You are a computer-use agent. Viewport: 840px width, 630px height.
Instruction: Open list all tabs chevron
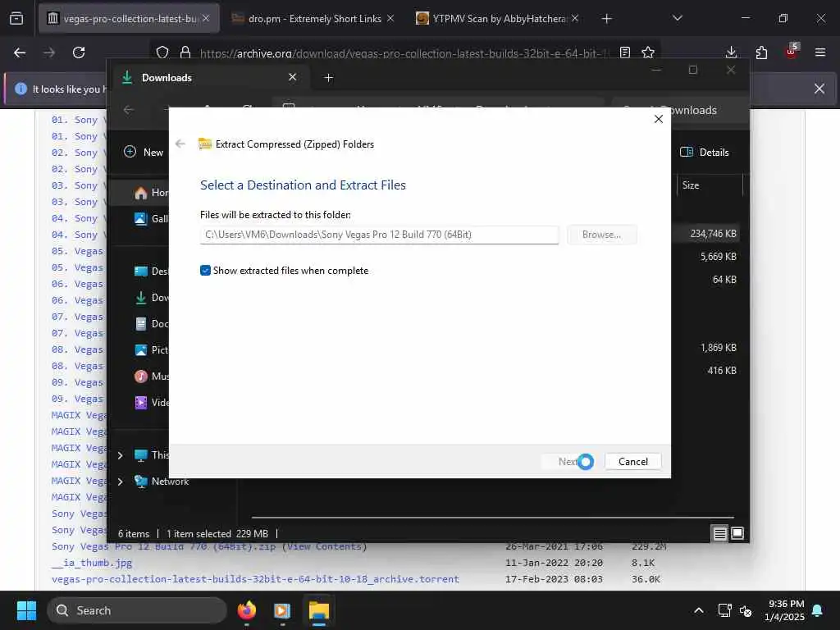tap(678, 18)
